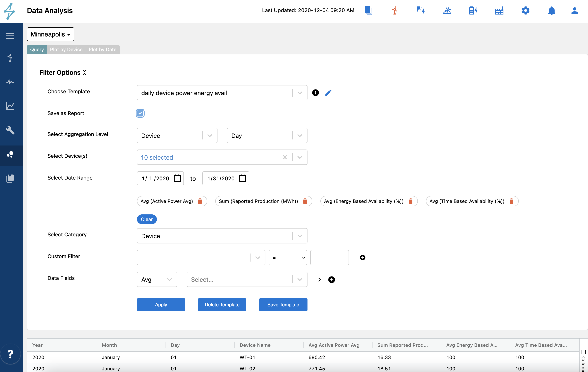The width and height of the screenshot is (588, 372).
Task: Open the wrench maintenance sidebar icon
Action: coord(10,130)
